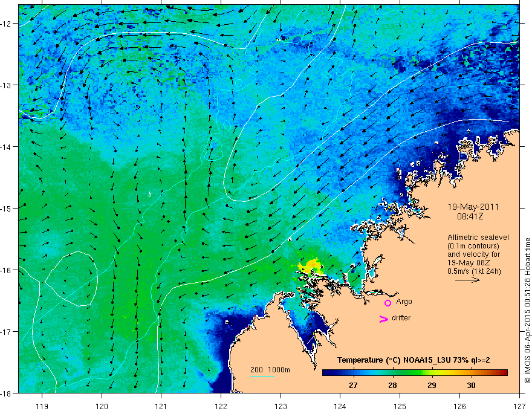Screen dimensions: 532x411
Task: Click latitude axis label '-16'
Action: (x=7, y=270)
